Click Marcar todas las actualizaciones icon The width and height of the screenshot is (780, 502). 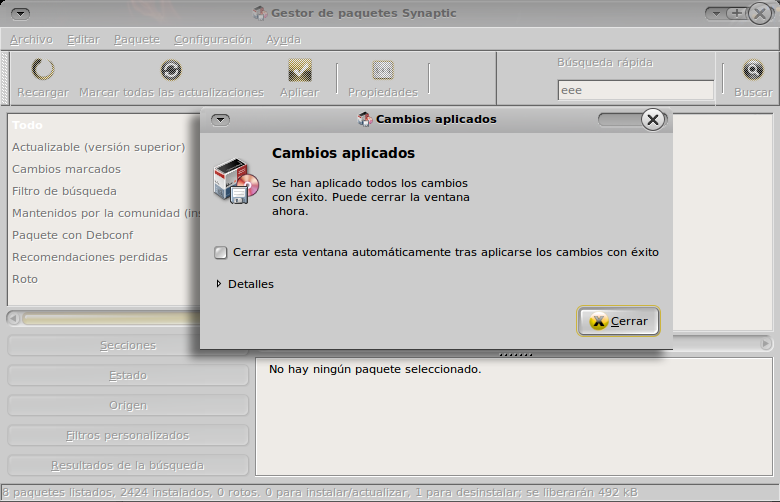171,70
